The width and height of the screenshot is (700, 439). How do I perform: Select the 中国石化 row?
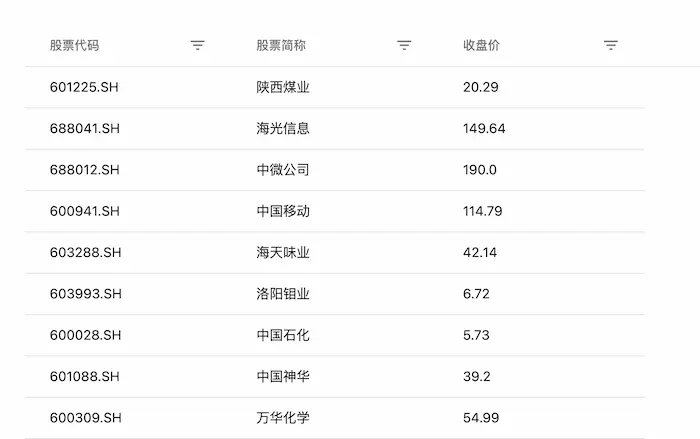pyautogui.click(x=283, y=335)
